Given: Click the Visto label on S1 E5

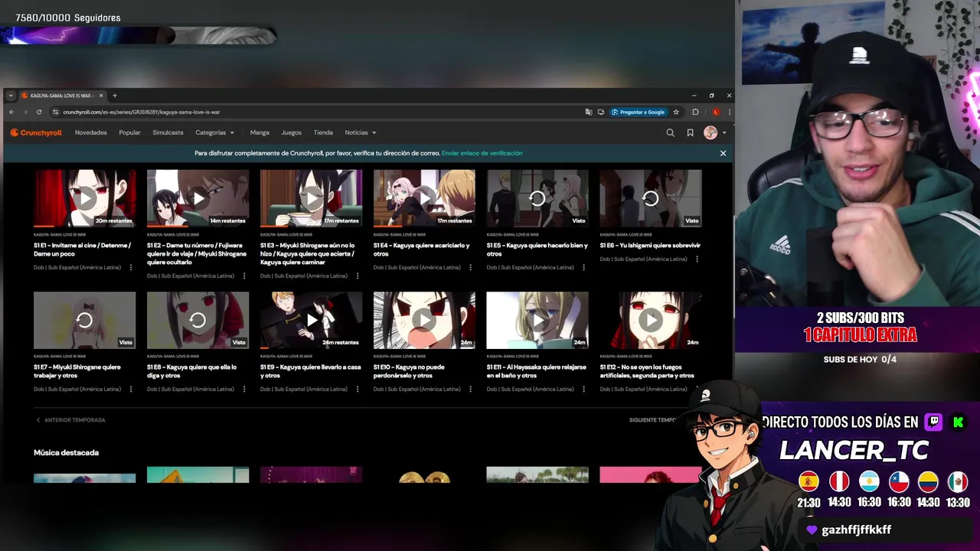Looking at the screenshot, I should [579, 220].
